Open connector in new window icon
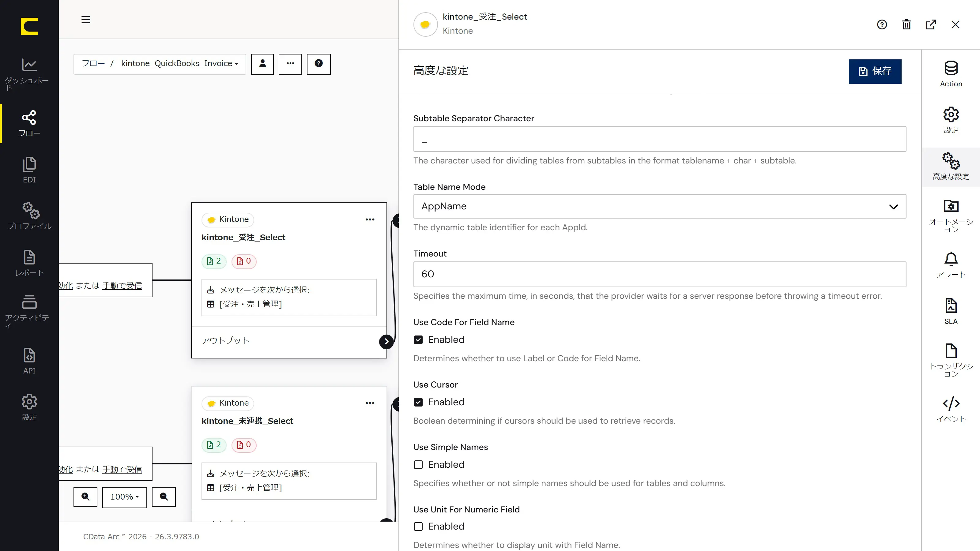980x551 pixels. (x=931, y=25)
